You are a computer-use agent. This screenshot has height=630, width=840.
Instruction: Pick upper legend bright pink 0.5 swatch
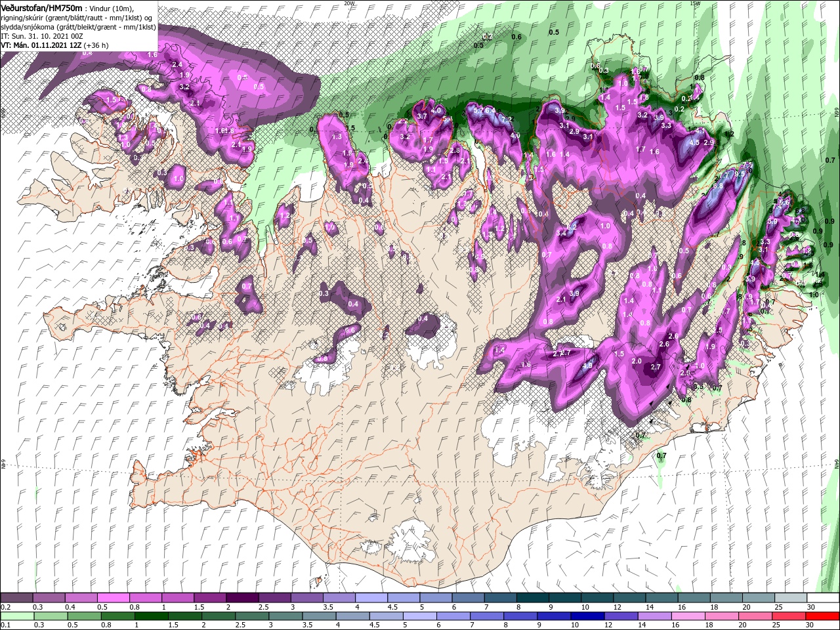tap(113, 598)
